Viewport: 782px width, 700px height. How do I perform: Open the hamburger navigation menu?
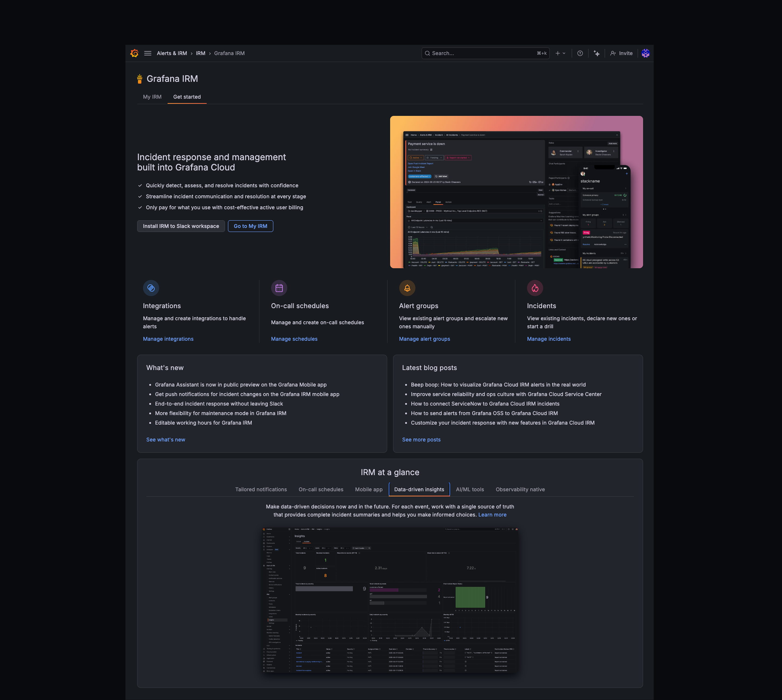click(148, 53)
